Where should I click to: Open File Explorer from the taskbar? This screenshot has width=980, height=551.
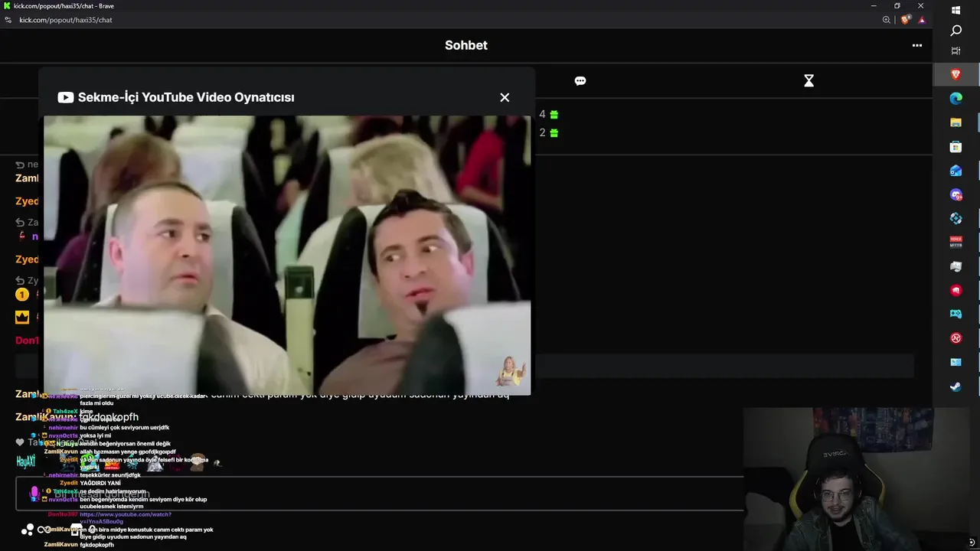tap(955, 122)
